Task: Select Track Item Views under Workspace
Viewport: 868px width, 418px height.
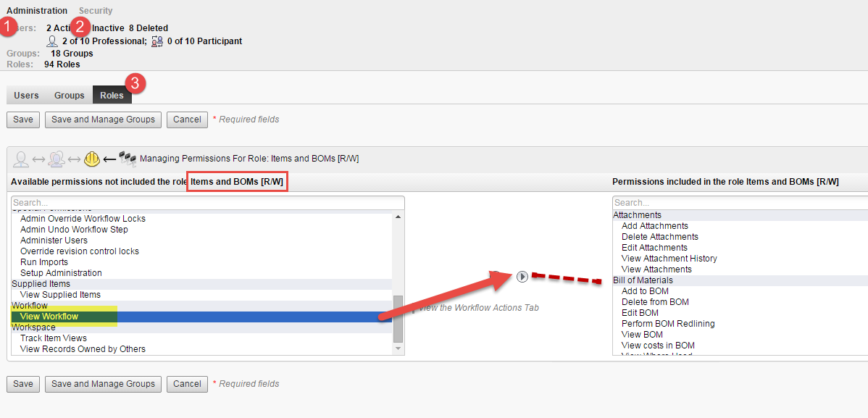Action: click(x=54, y=338)
